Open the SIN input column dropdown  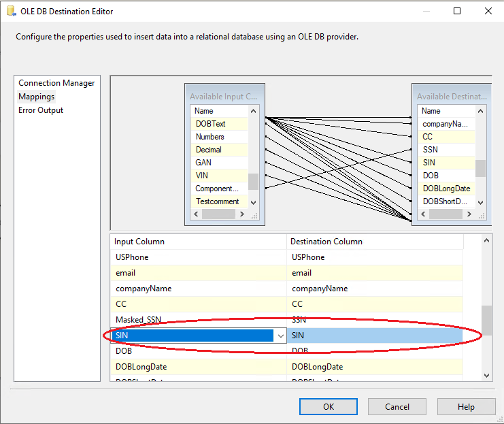tap(280, 336)
